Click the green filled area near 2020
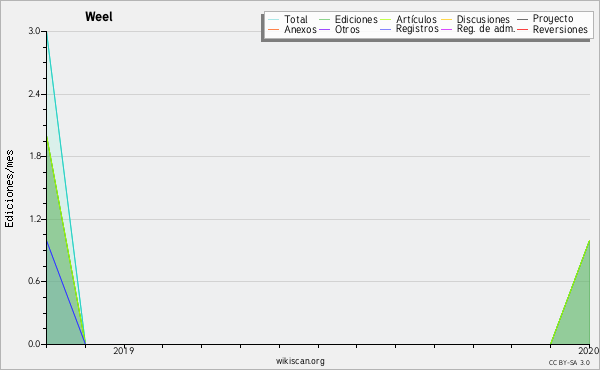The width and height of the screenshot is (600, 370). pos(577,310)
